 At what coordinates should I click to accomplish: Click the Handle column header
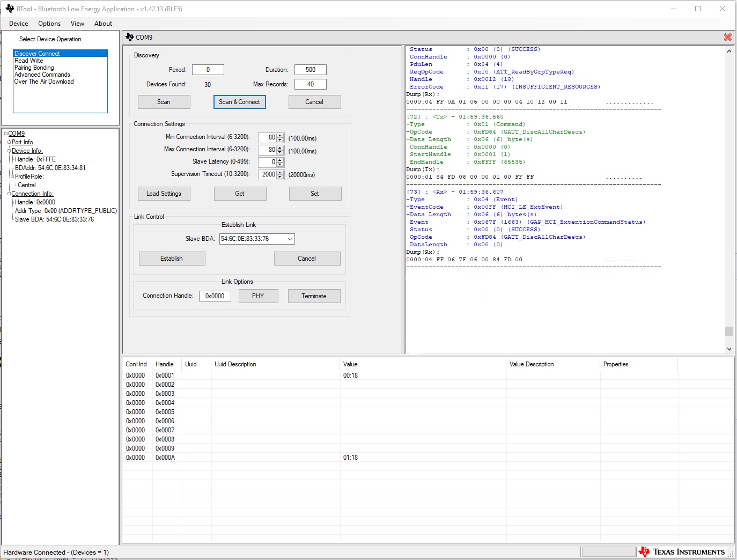167,364
